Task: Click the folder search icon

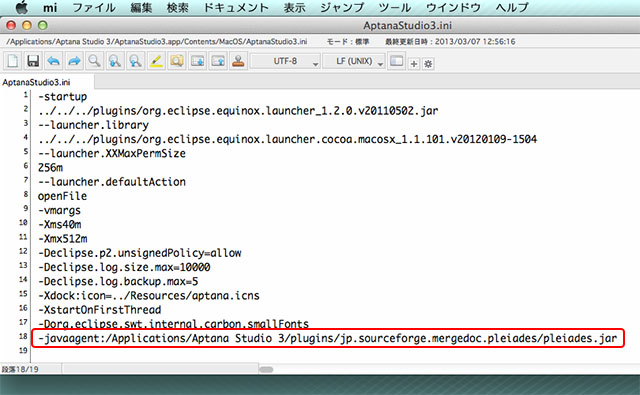Action: [177, 61]
